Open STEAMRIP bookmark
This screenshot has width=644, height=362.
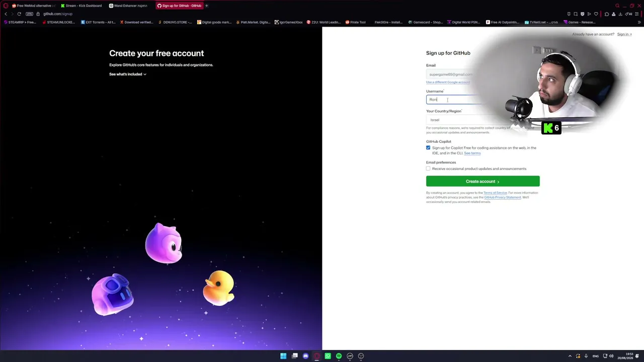21,22
